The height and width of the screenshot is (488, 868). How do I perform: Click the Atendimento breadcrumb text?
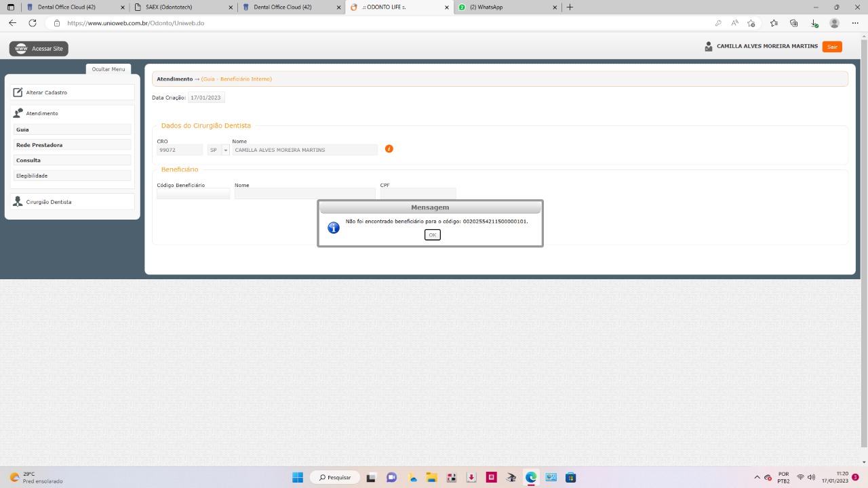coord(174,79)
